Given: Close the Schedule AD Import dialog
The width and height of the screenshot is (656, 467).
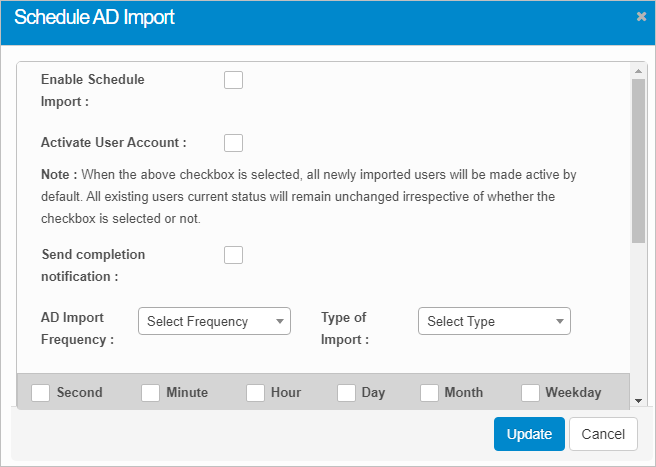Looking at the screenshot, I should coord(641,17).
